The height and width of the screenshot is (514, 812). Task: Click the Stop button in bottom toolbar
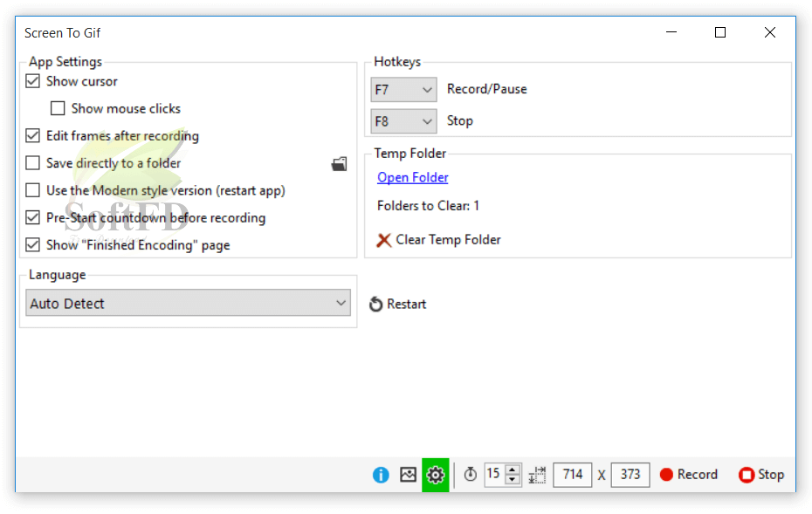(x=761, y=475)
